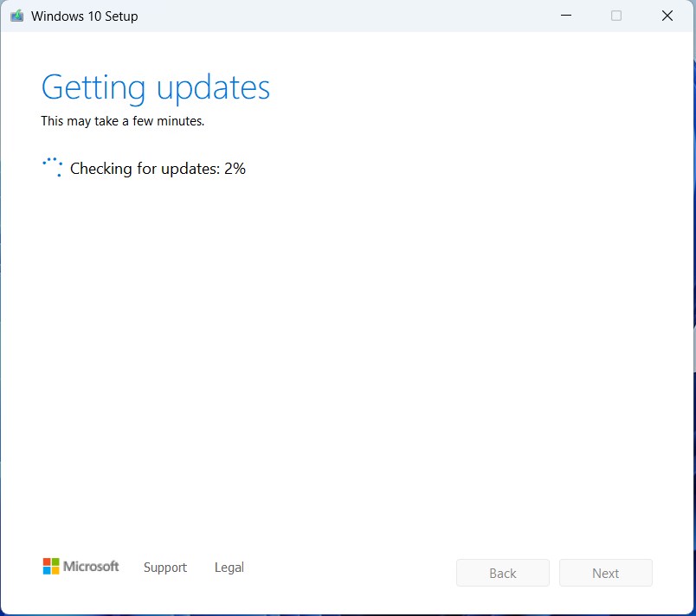
Task: Click the Microsoft logo
Action: [x=81, y=567]
